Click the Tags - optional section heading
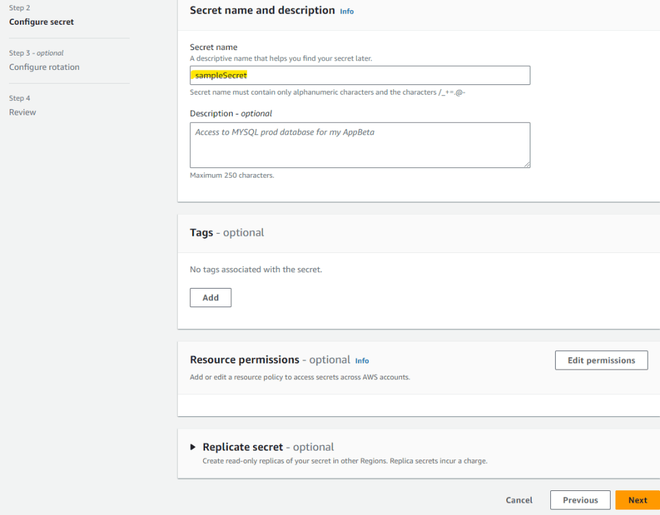The width and height of the screenshot is (660, 515). (227, 232)
